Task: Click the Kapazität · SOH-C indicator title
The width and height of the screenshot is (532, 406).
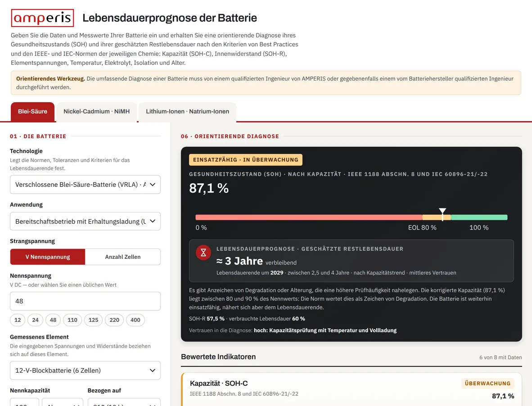Action: pos(219,383)
